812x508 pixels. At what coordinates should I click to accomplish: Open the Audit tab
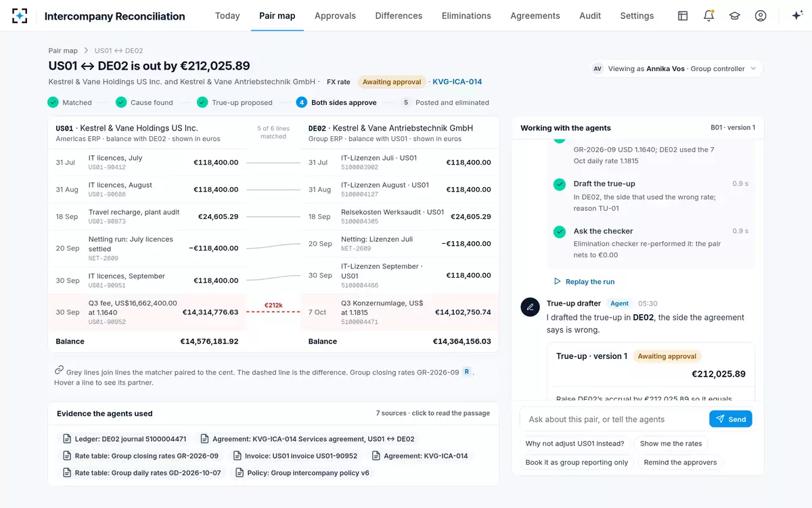590,16
